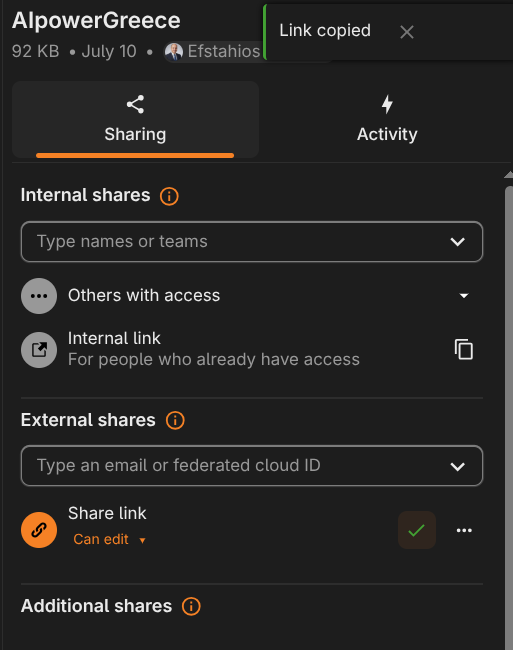Image resolution: width=513 pixels, height=650 pixels.
Task: Click the sidebar vertical scrollbar
Action: pos(509,415)
